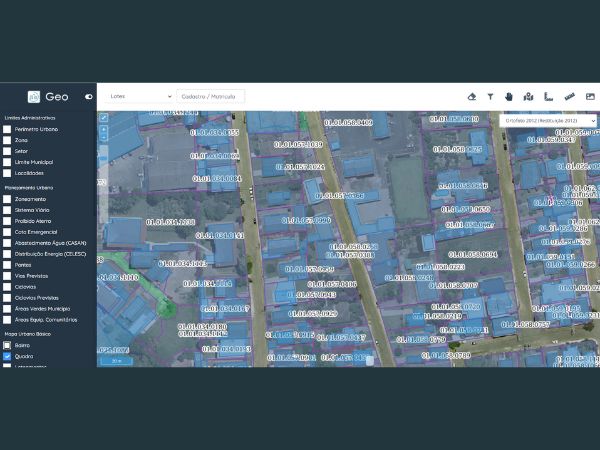600x450 pixels.
Task: Click the map zoom out minus button
Action: pyautogui.click(x=103, y=137)
